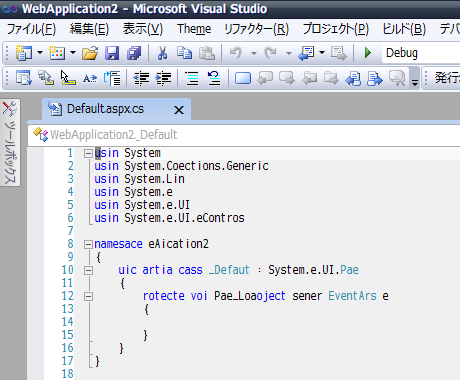Click the Navigate Forward icon
This screenshot has height=380, width=460.
click(x=339, y=53)
